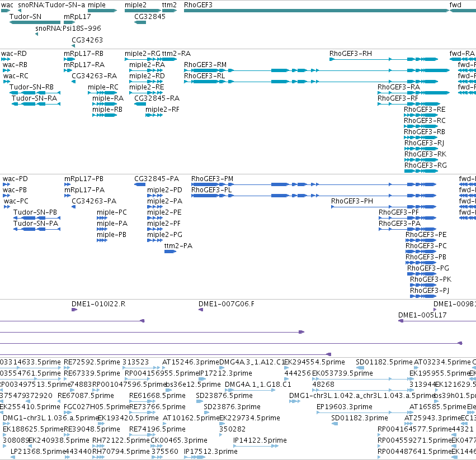
Task: Select the RhoGEF3-RM transcript label
Action: (205, 65)
